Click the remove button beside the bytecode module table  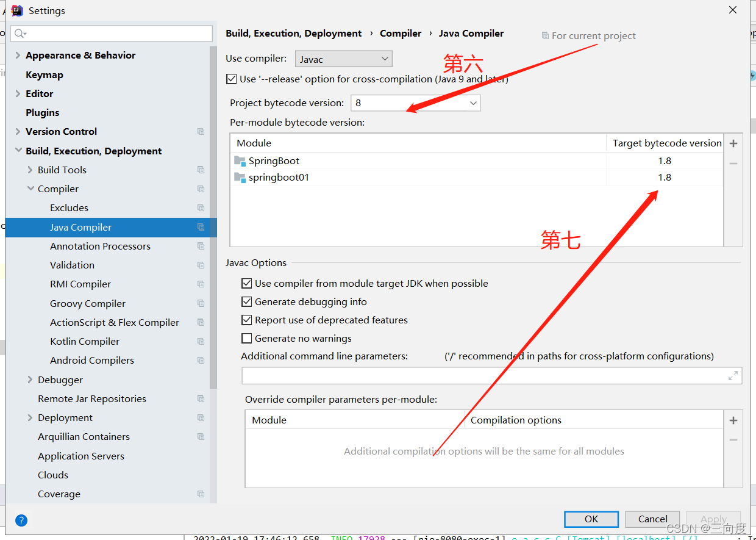point(733,164)
